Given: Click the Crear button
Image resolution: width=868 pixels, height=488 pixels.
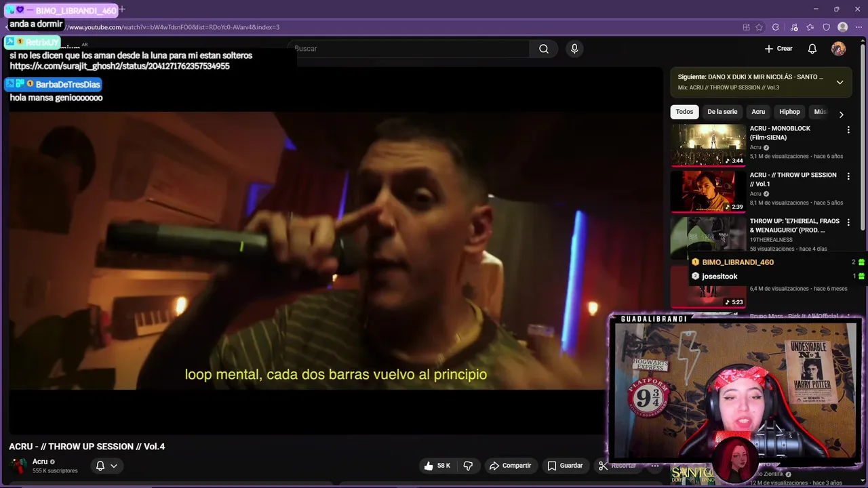Looking at the screenshot, I should tap(778, 49).
